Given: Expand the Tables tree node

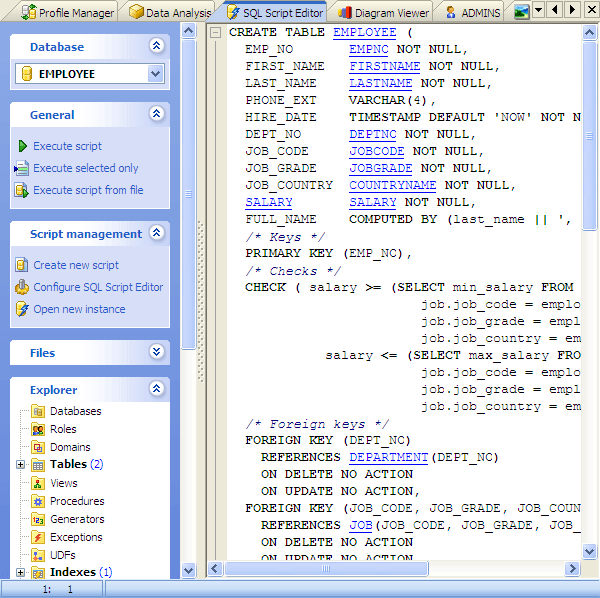Looking at the screenshot, I should [21, 465].
